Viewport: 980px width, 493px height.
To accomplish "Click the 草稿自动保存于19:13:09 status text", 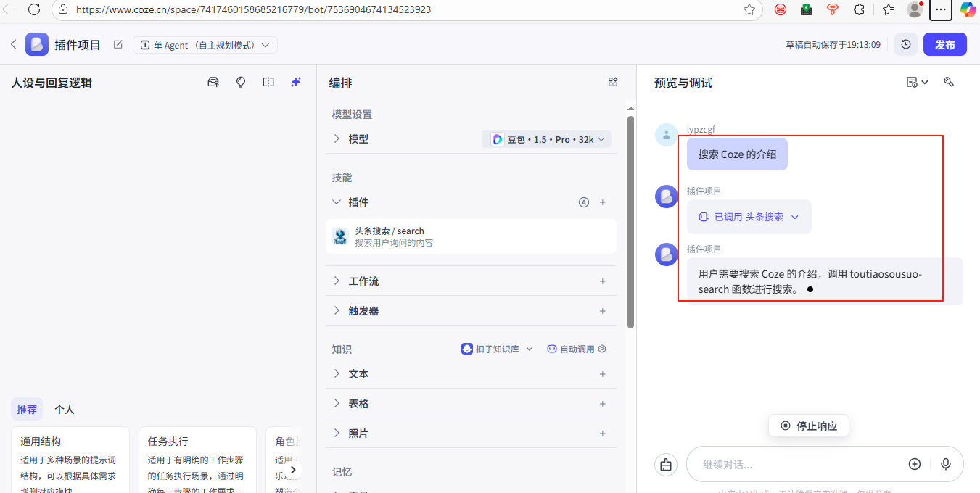I will tap(833, 45).
